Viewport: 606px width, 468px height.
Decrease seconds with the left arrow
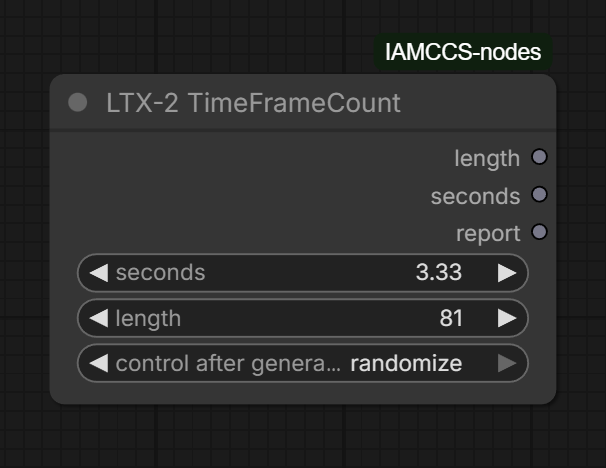(x=98, y=273)
